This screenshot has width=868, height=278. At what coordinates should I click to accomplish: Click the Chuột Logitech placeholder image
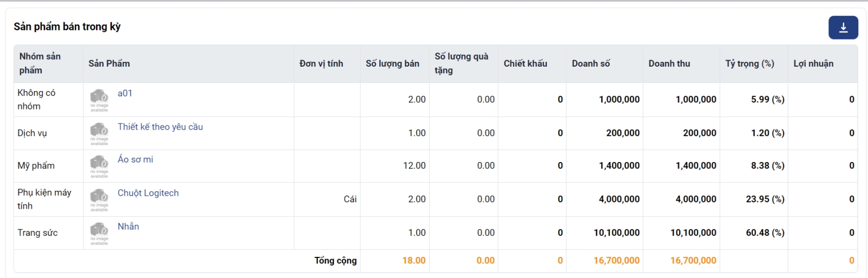pyautogui.click(x=99, y=199)
